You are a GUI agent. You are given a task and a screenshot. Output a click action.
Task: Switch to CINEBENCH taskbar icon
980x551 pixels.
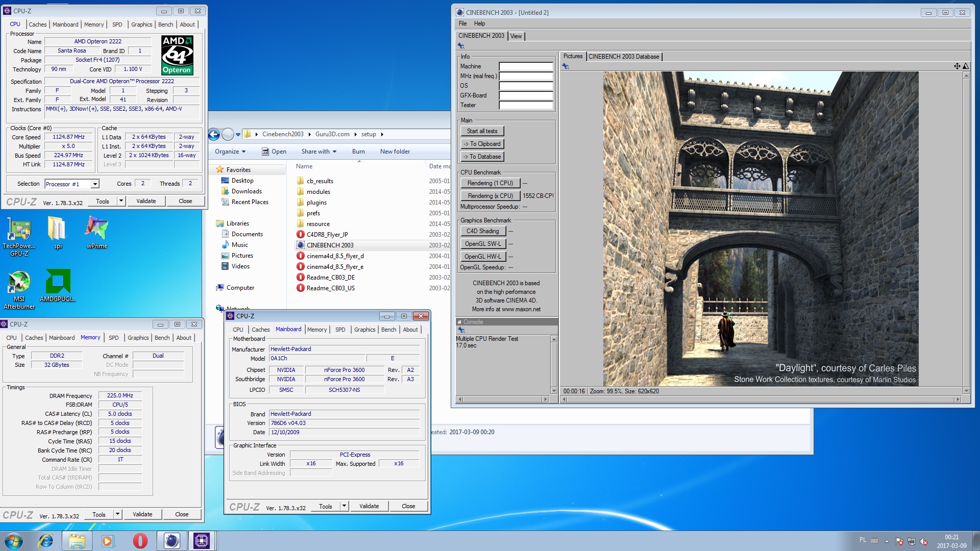171,541
